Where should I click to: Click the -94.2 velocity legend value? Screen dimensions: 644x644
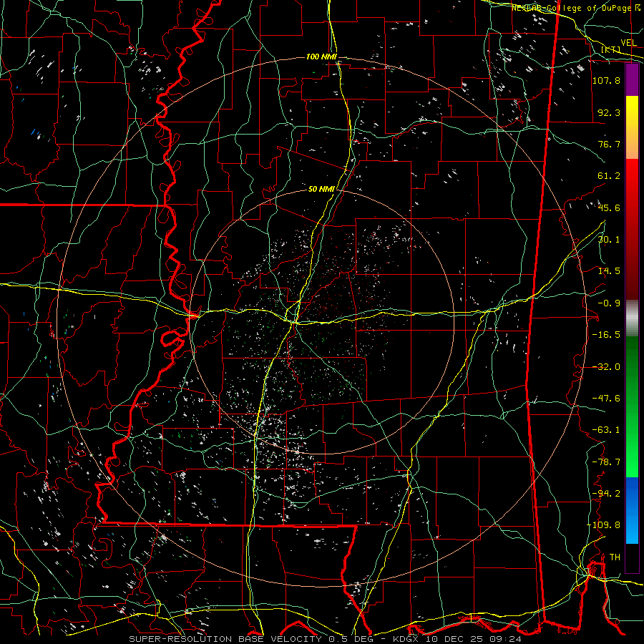tap(606, 494)
